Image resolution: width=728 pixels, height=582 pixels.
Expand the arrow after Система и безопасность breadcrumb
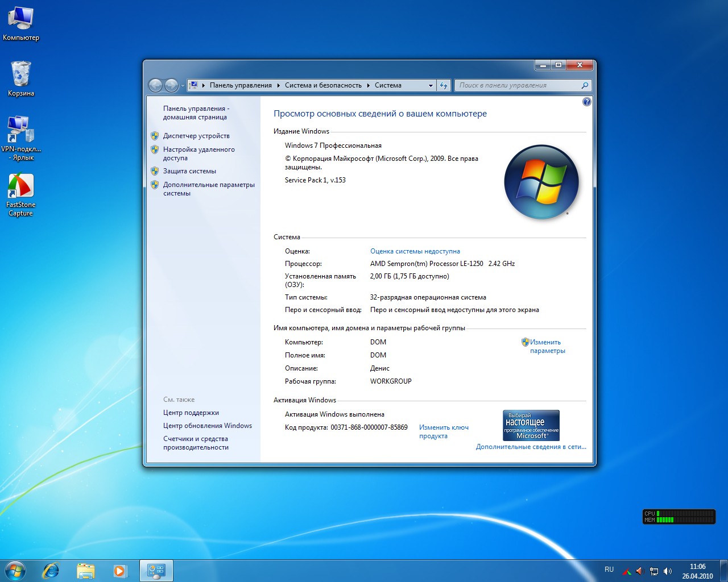tap(369, 85)
